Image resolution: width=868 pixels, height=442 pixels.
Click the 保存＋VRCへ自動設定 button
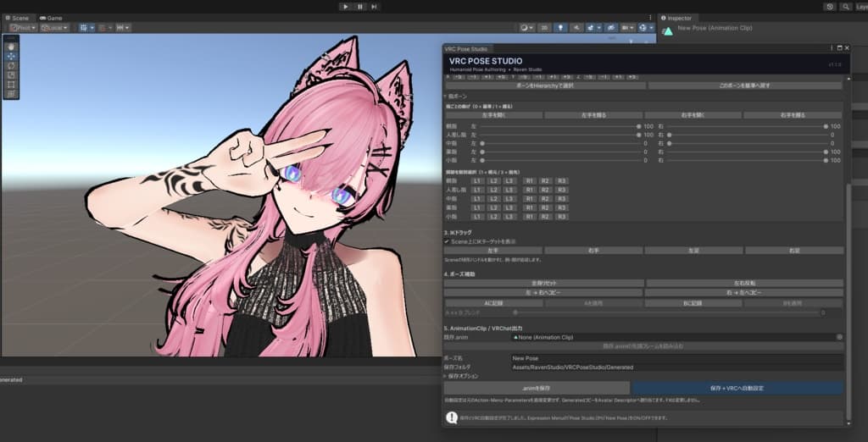tap(737, 389)
